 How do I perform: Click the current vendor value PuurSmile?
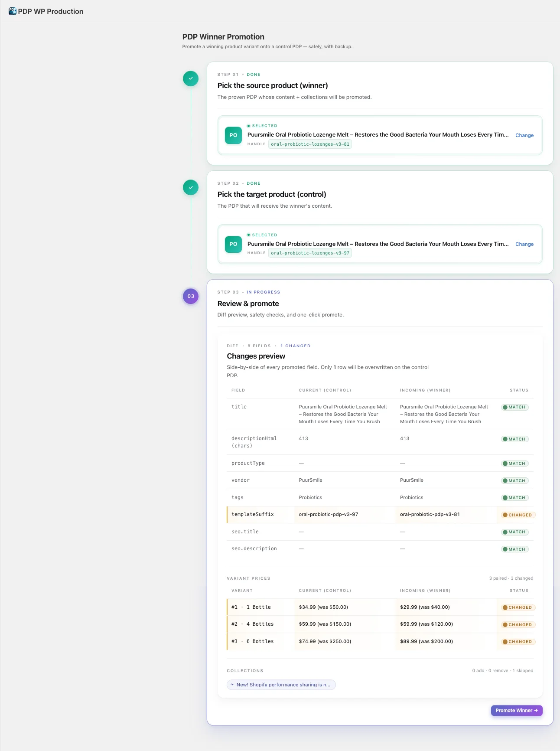coord(310,480)
